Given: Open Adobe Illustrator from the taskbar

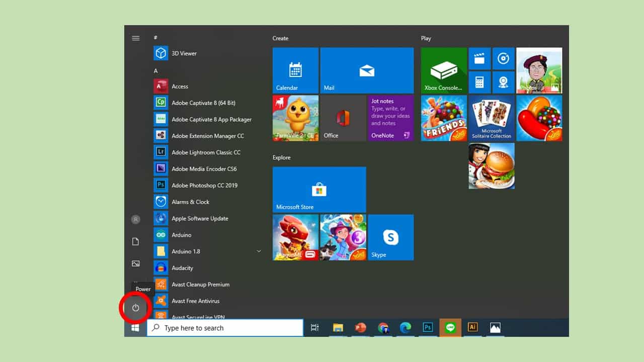Looking at the screenshot, I should (x=472, y=328).
